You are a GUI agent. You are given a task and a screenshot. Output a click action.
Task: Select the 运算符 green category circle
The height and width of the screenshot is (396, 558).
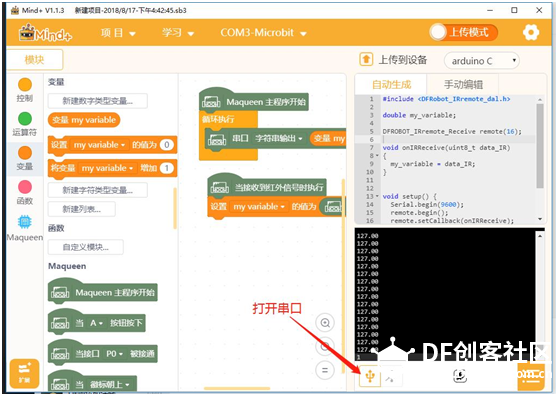[x=25, y=119]
